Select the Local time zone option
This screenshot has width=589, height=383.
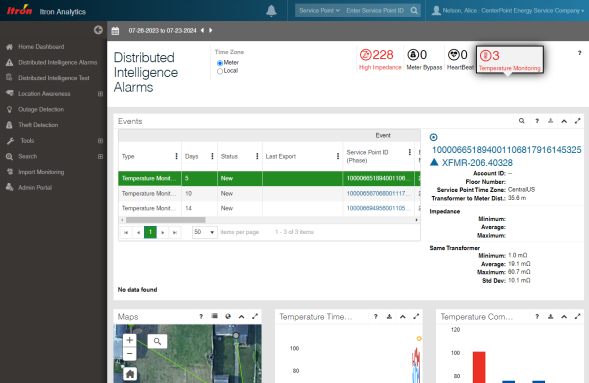(220, 71)
